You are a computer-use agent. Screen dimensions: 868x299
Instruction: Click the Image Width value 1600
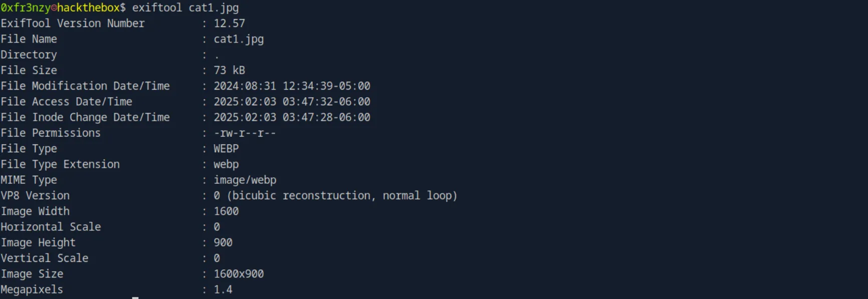[226, 211]
